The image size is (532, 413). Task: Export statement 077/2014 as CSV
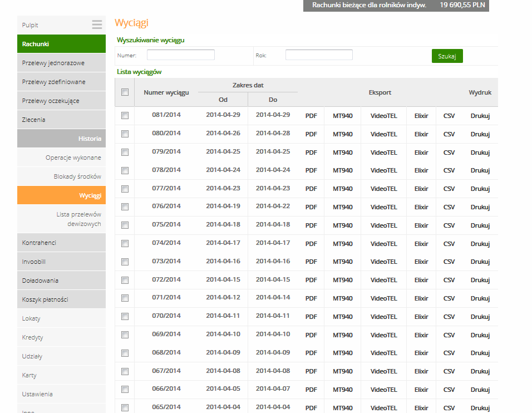click(449, 189)
